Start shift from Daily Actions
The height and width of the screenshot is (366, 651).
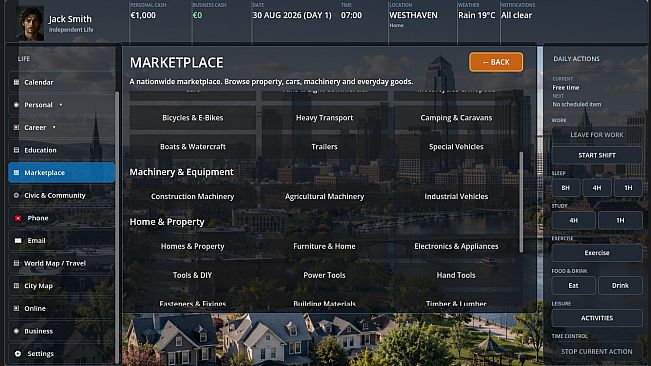tap(597, 155)
